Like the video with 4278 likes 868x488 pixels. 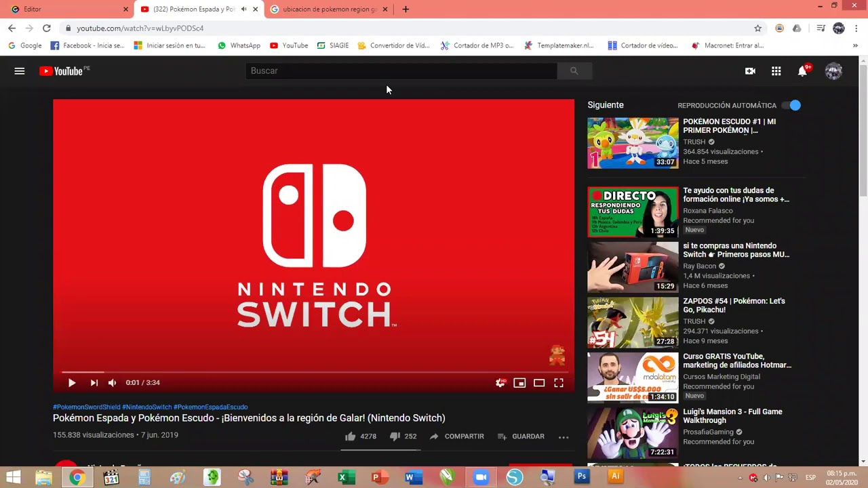click(x=360, y=436)
